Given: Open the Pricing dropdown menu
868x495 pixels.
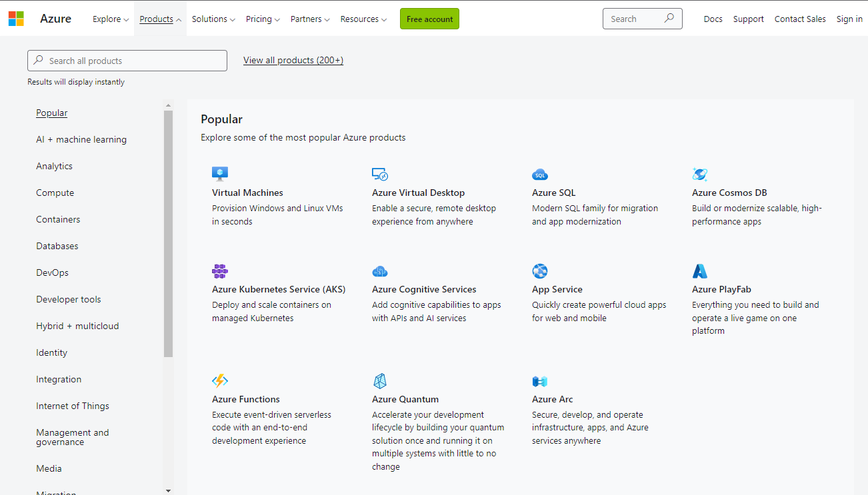Looking at the screenshot, I should tap(263, 19).
